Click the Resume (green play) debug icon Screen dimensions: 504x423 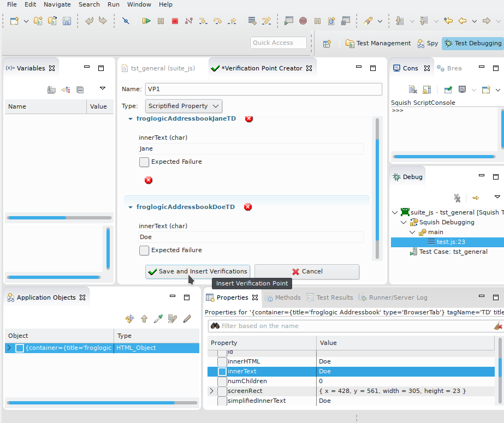click(146, 21)
